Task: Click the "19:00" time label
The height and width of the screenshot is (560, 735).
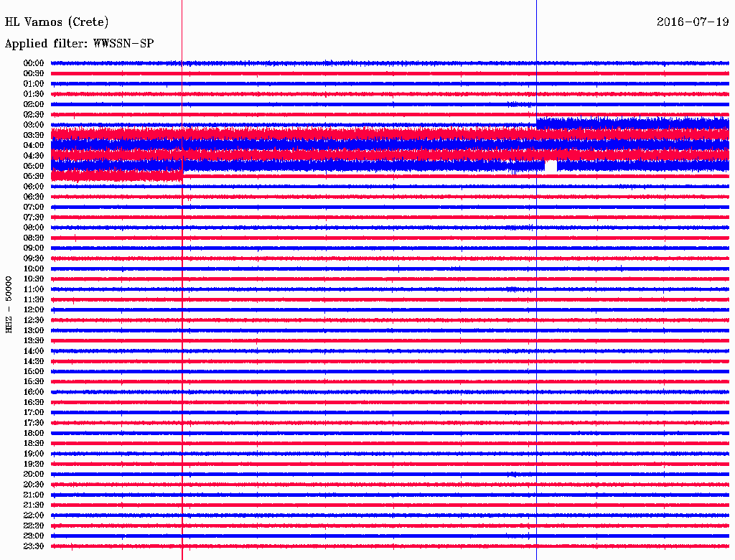Action: [34, 454]
